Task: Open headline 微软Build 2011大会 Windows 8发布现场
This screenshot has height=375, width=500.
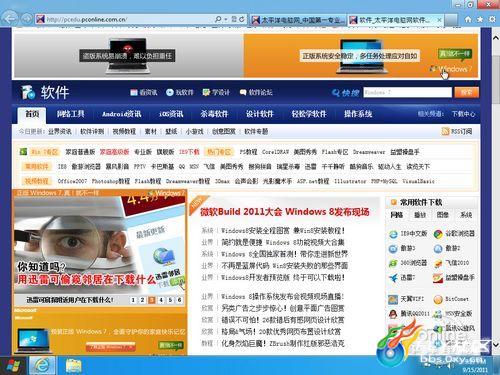Action: pos(285,212)
